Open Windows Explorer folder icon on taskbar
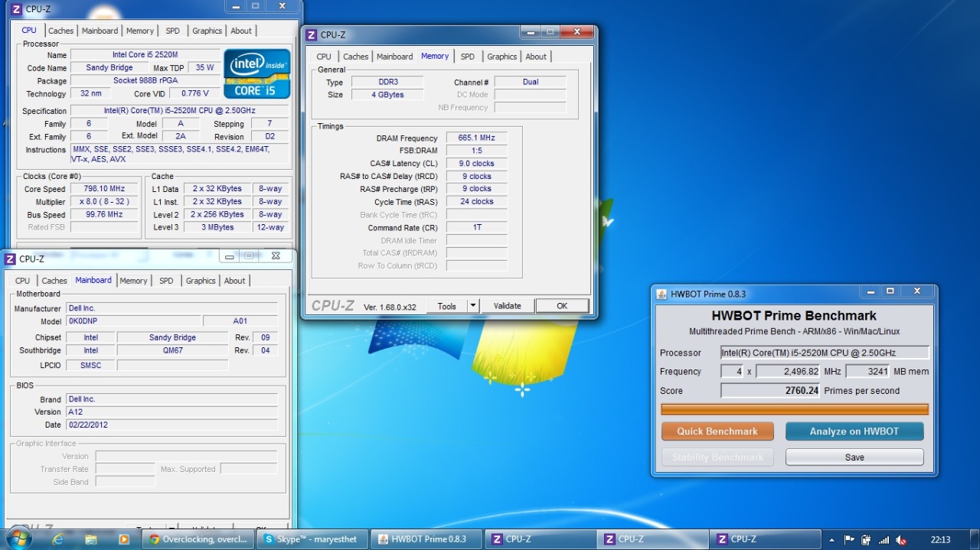 [91, 539]
